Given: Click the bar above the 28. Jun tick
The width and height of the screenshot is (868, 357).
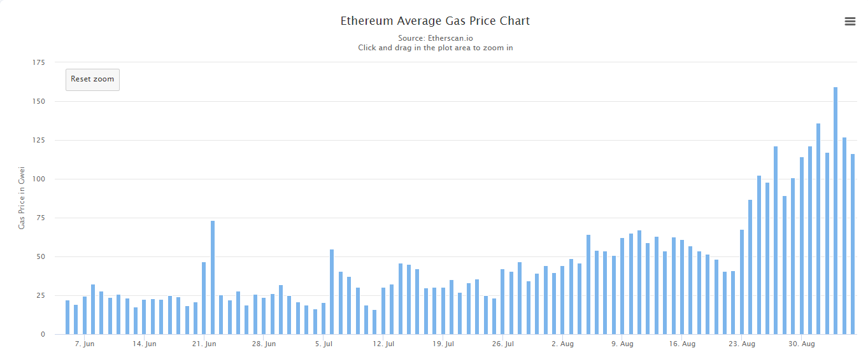Looking at the screenshot, I should 264,316.
